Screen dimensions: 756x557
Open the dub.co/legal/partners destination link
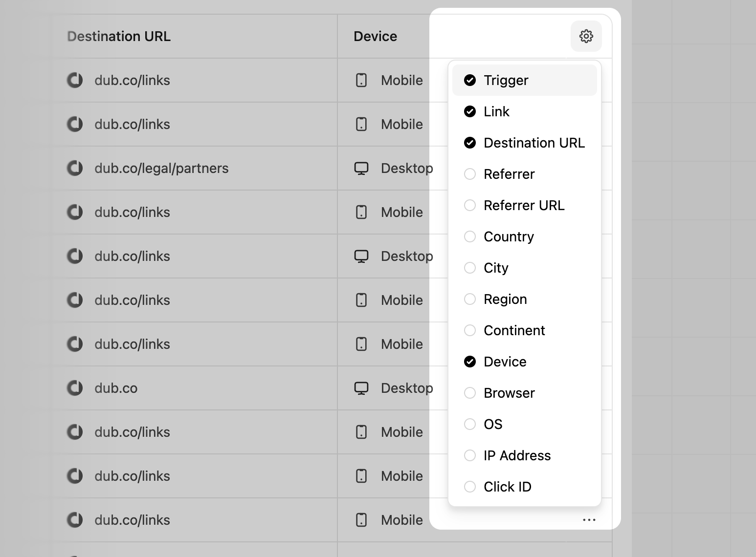(161, 168)
